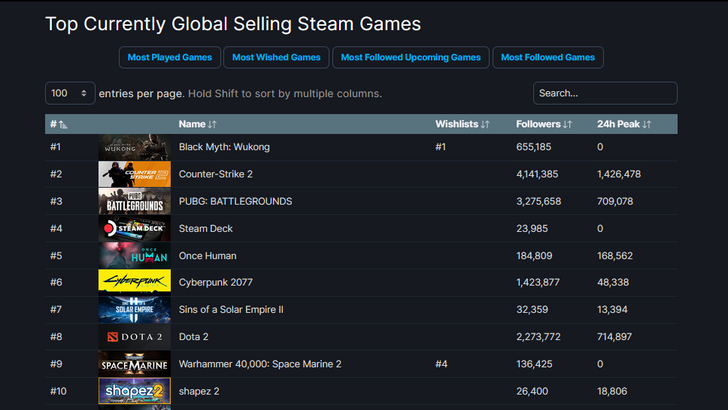Viewport: 728px width, 410px height.
Task: Sort by the Wishlists column header
Action: pyautogui.click(x=462, y=124)
